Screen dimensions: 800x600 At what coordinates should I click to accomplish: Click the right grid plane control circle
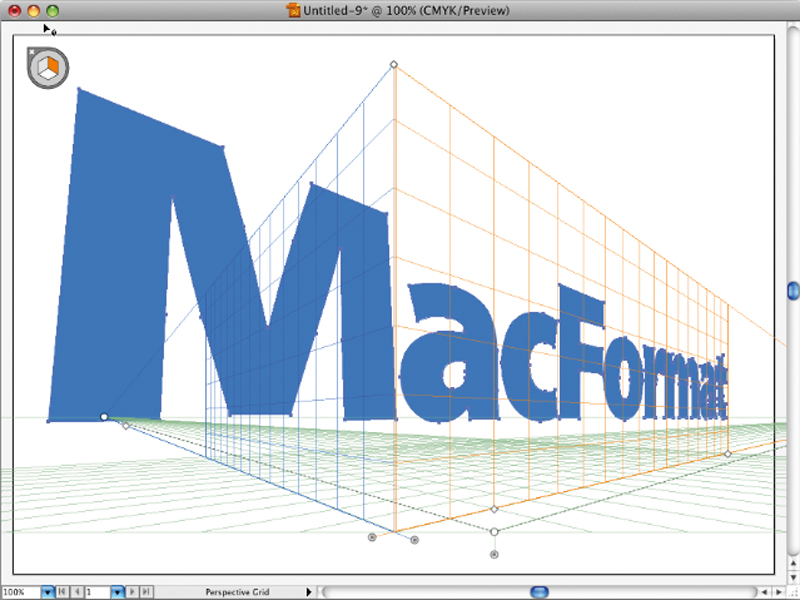(x=414, y=540)
